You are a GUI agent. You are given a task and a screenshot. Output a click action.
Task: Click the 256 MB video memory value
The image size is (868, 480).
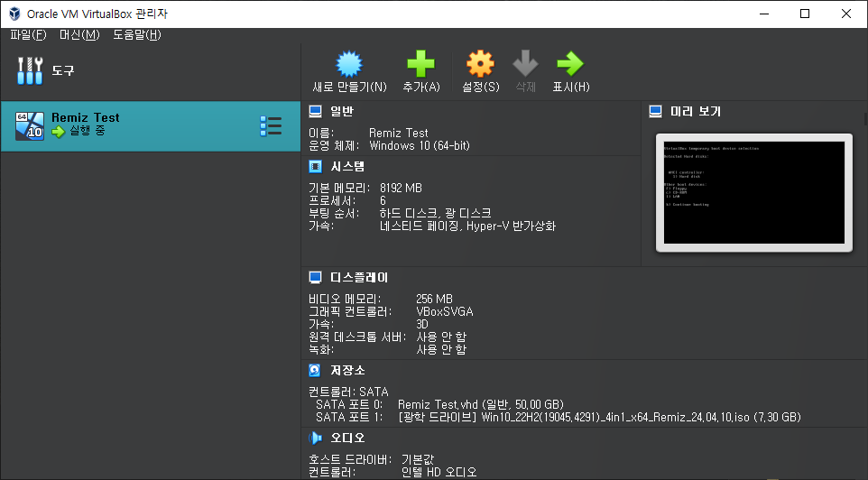pyautogui.click(x=434, y=299)
